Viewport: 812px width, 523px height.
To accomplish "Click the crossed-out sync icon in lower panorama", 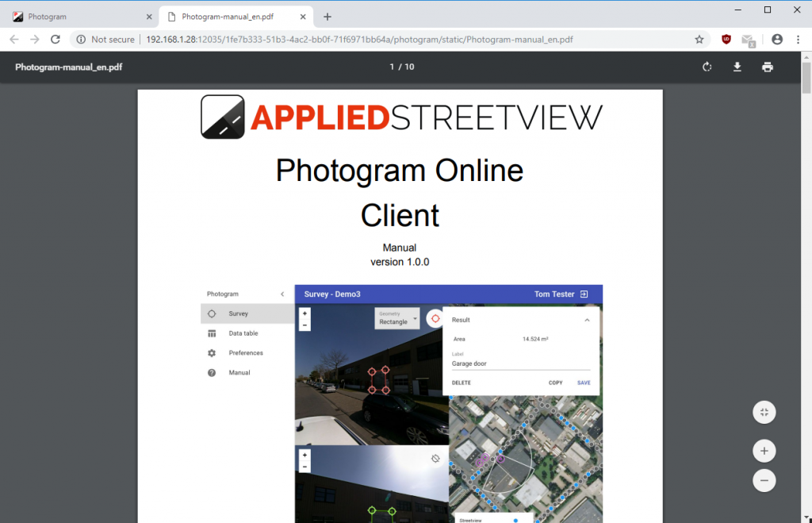I will [x=435, y=459].
